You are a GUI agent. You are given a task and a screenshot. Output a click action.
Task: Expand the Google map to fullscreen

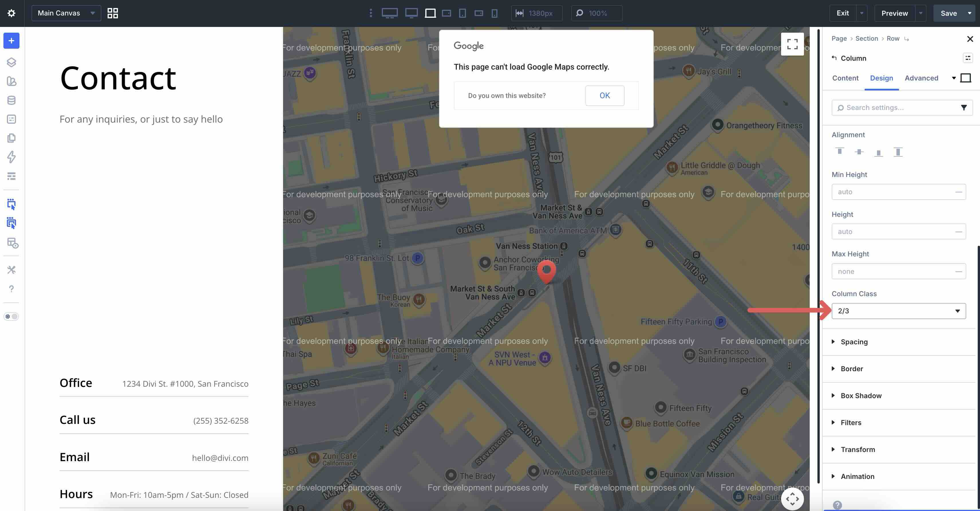[793, 44]
